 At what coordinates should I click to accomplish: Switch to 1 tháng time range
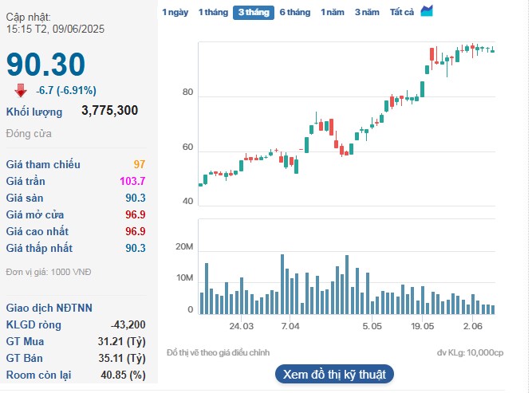212,12
